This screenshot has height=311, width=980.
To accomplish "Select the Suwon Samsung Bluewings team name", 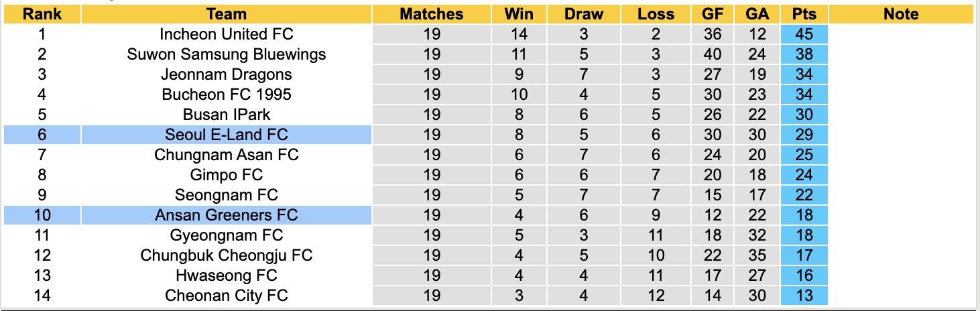I will tap(227, 54).
